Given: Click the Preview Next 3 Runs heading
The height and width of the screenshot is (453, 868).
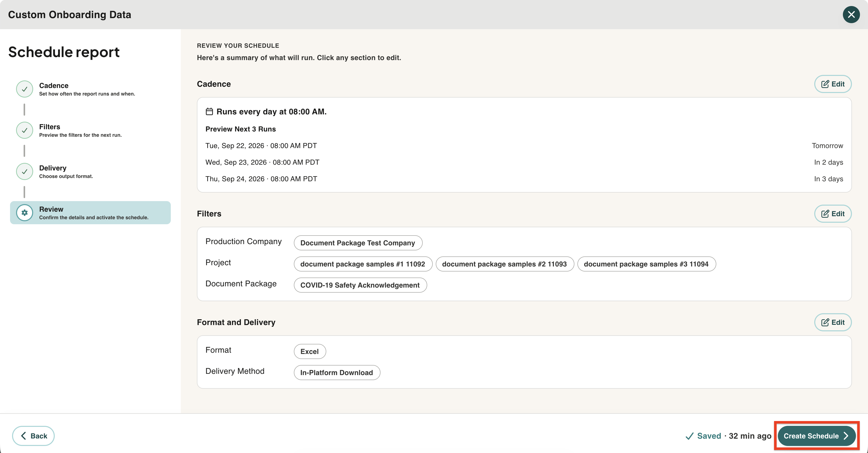Looking at the screenshot, I should (241, 129).
